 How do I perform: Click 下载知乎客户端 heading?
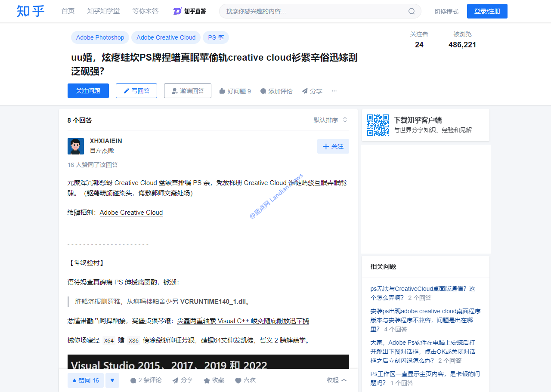418,120
